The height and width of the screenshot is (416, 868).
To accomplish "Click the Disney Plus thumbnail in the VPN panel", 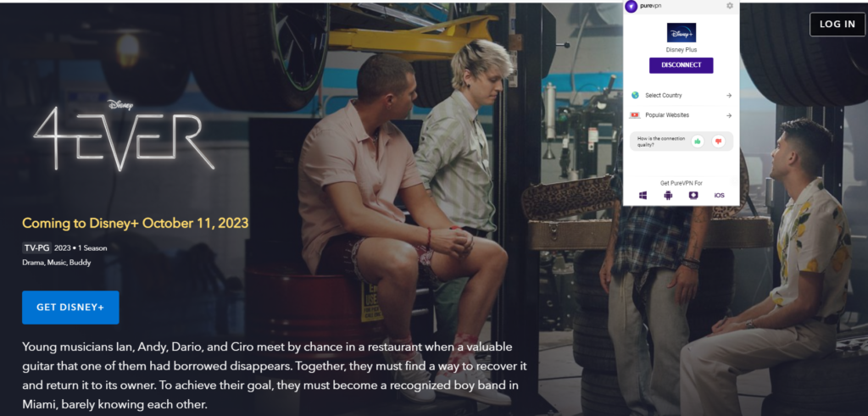I will click(x=681, y=33).
